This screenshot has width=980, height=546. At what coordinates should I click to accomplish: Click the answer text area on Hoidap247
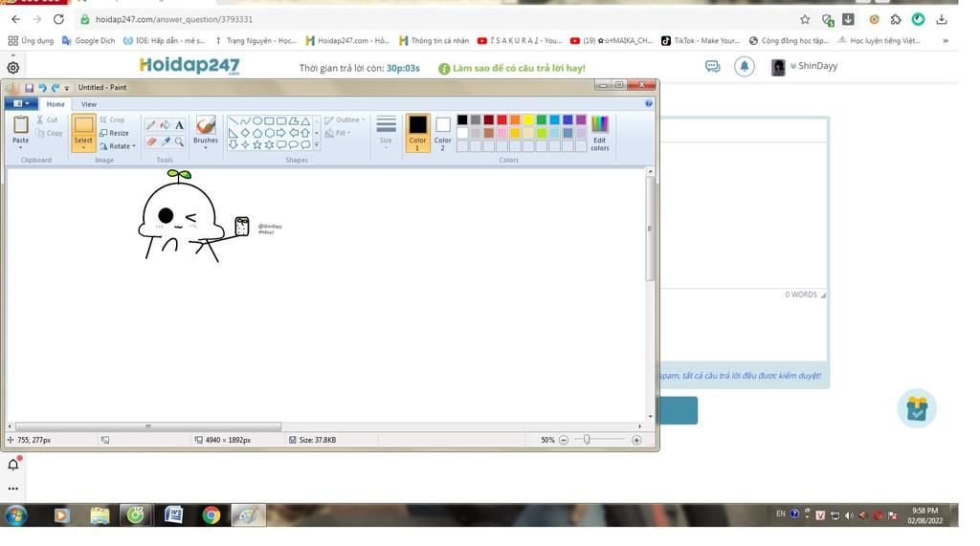[744, 215]
